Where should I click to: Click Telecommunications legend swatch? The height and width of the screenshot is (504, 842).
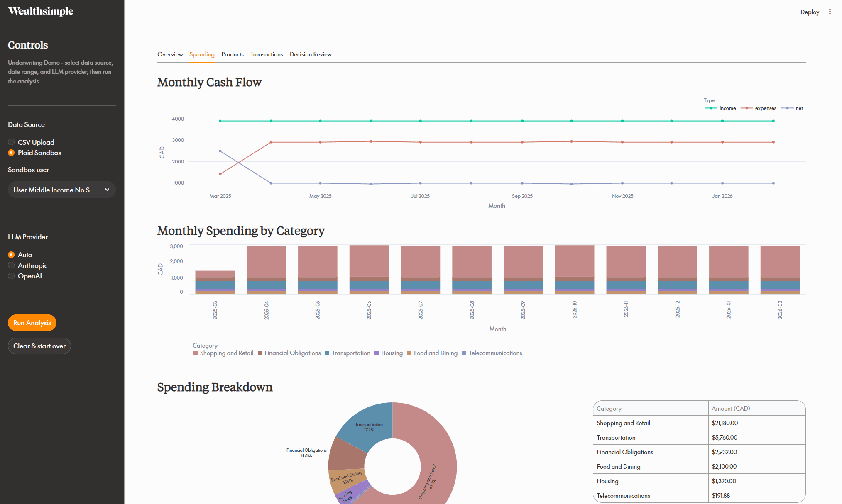(464, 353)
